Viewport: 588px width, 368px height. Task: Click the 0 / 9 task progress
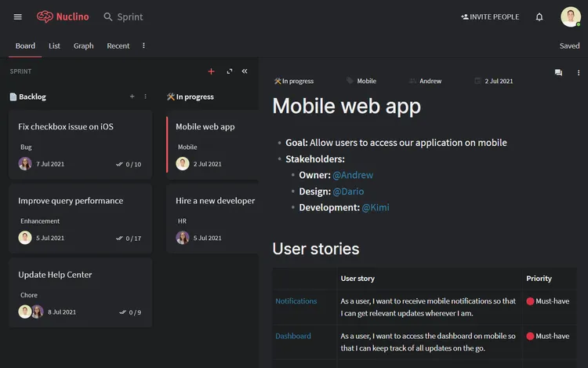coord(130,312)
